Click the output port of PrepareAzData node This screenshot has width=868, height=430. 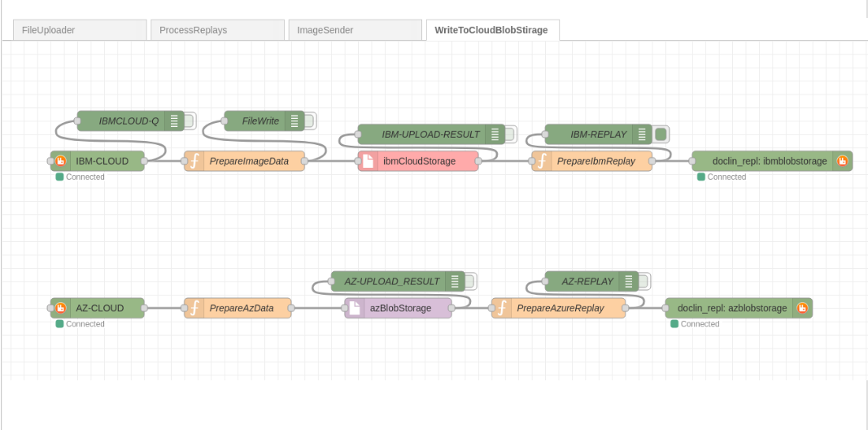coord(291,308)
